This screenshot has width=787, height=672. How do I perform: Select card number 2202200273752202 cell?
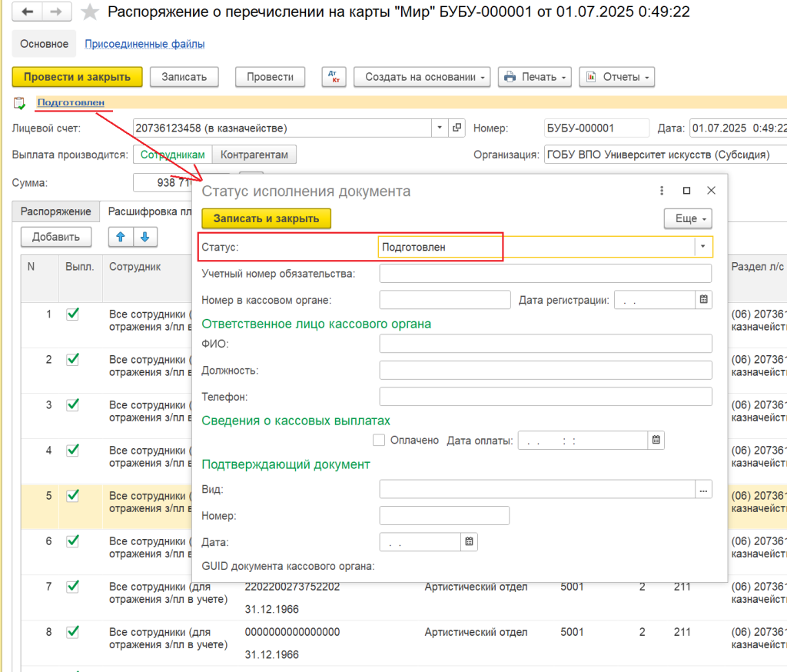pyautogui.click(x=293, y=587)
